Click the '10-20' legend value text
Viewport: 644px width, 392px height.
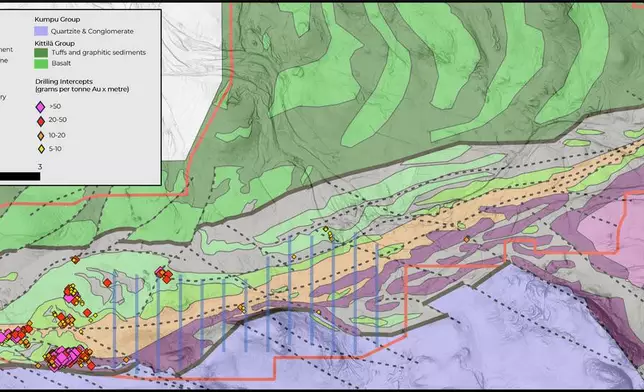point(57,135)
